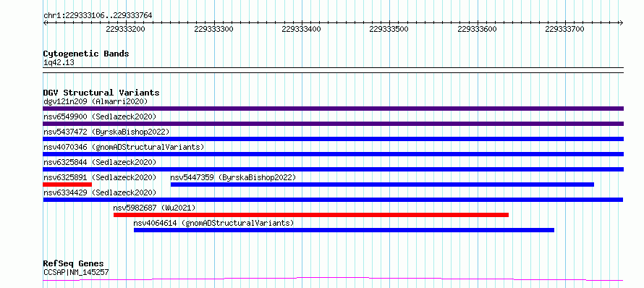This screenshot has height=288, width=644.
Task: Select the nsv4070346 blue variant bar
Action: (333, 154)
